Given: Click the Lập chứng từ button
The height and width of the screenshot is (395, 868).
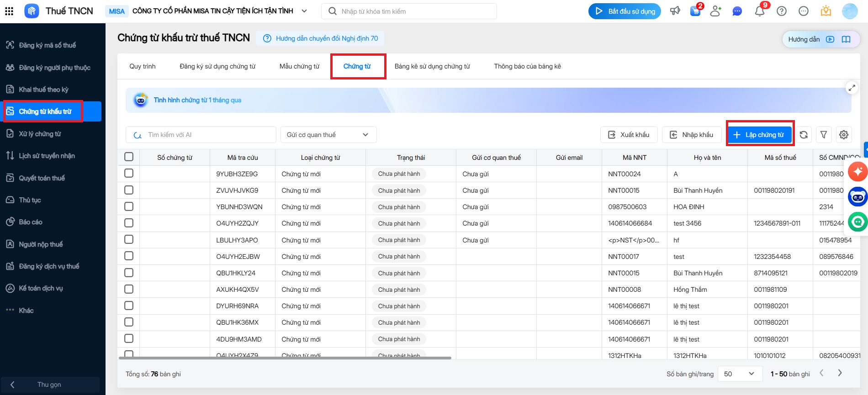Looking at the screenshot, I should (x=760, y=135).
